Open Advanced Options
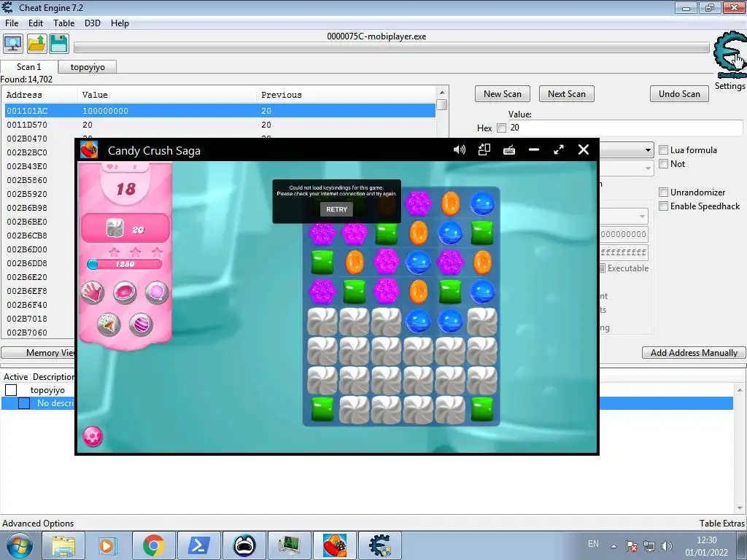Screen dimensions: 747x560 [38, 524]
